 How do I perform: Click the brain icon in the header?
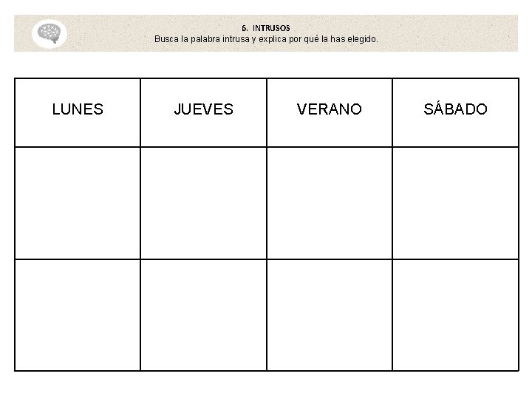(50, 33)
